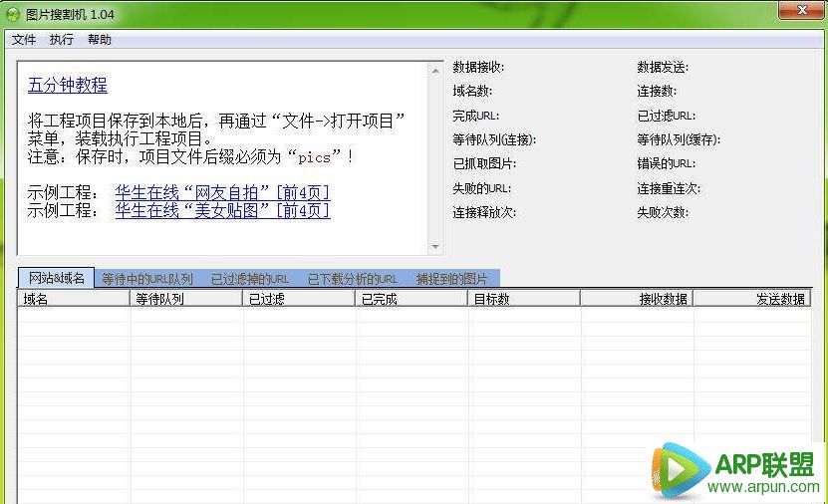Click the scroll down arrow in the tutorial panel
The image size is (828, 504).
(x=435, y=246)
